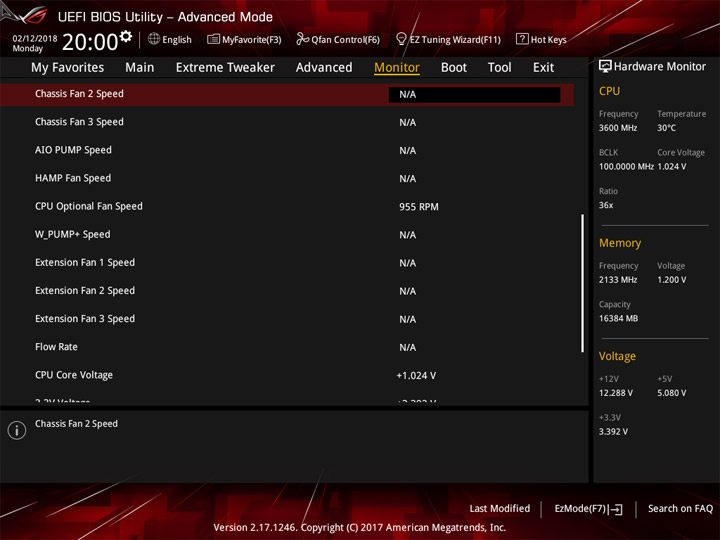This screenshot has height=540, width=720.
Task: Click the 2133 MHz memory frequency
Action: (x=618, y=280)
